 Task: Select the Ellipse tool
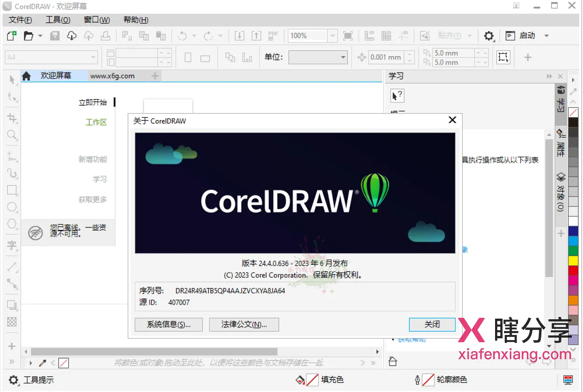pos(12,207)
